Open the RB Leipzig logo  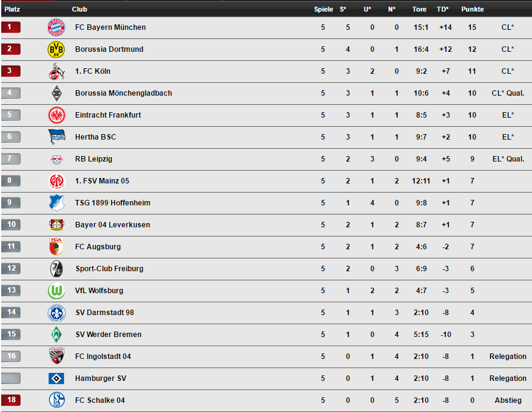(x=56, y=159)
